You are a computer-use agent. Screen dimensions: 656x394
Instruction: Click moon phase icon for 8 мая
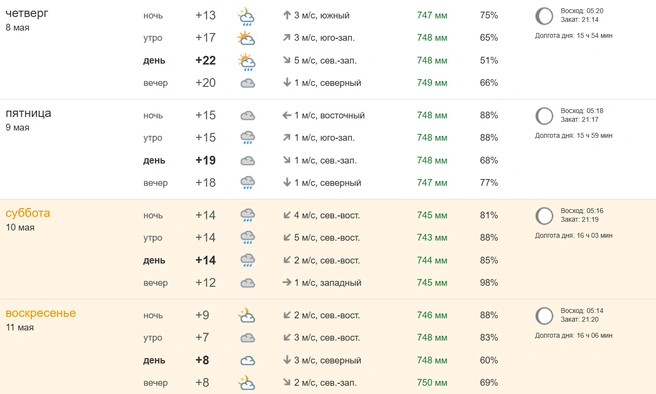544,16
